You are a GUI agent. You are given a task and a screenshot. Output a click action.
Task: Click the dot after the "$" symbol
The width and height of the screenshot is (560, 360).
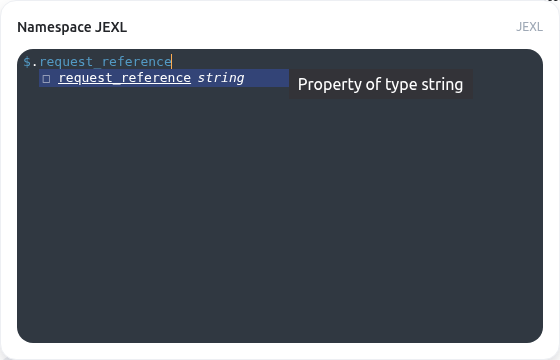35,62
